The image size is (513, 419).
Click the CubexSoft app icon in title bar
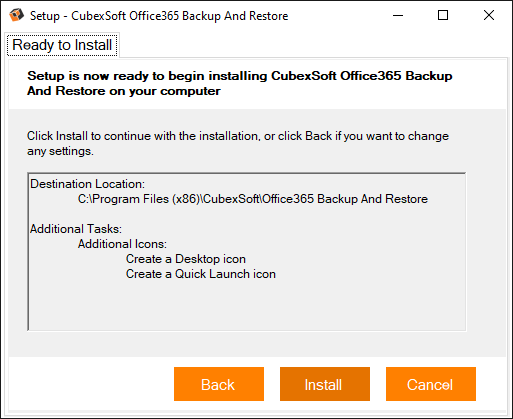click(16, 15)
